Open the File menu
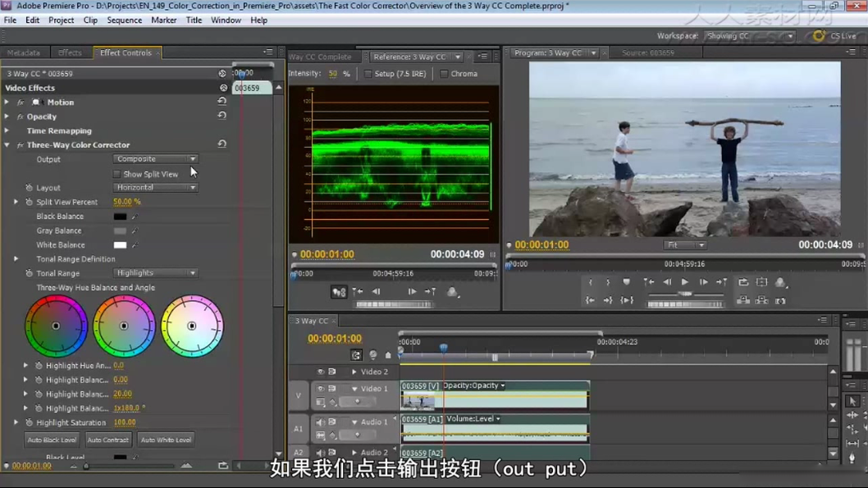 (10, 20)
